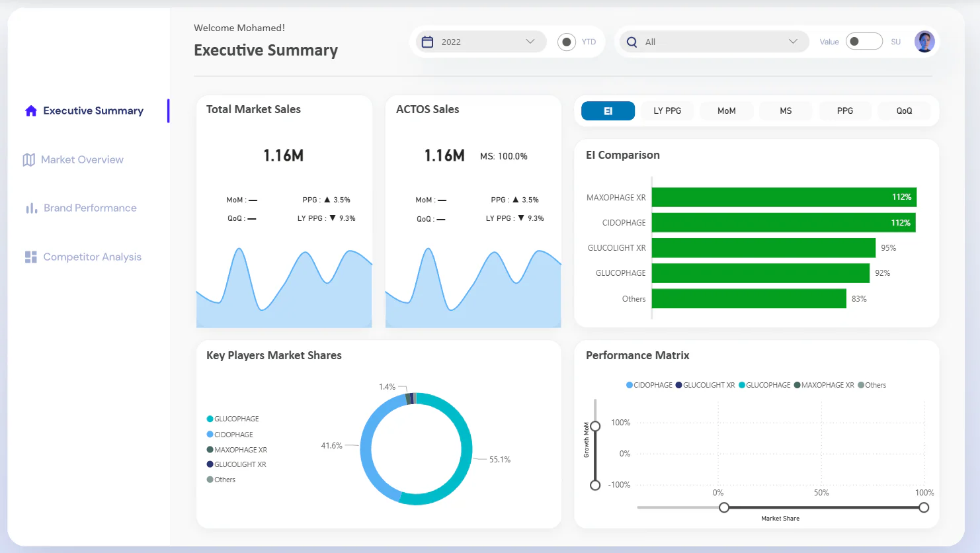The width and height of the screenshot is (980, 553).
Task: Switch to the LY PPG tab
Action: coord(667,110)
